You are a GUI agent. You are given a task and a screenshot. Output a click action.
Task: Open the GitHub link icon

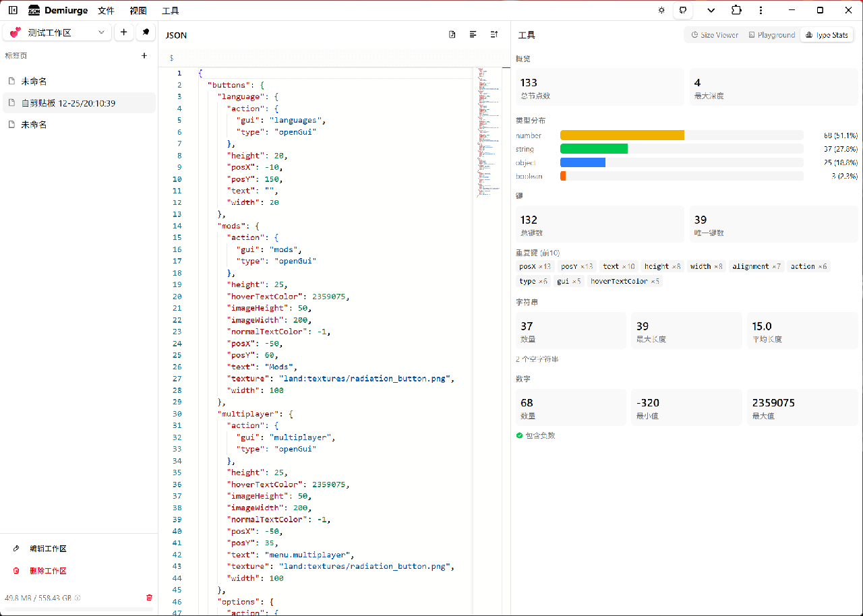click(x=683, y=10)
